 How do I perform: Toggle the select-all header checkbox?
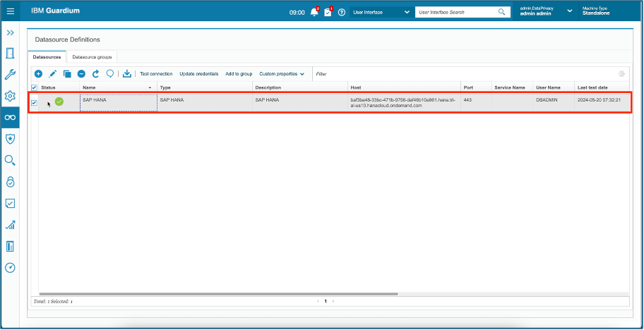coord(34,87)
